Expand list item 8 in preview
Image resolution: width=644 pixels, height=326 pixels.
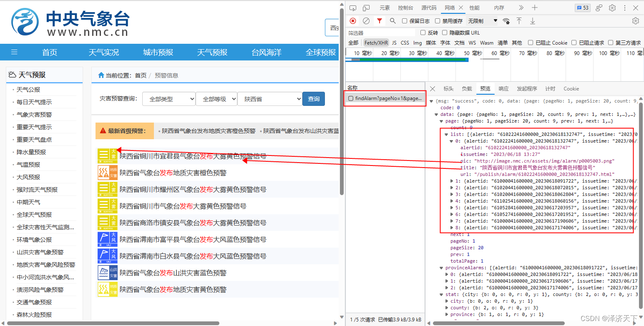click(x=452, y=228)
